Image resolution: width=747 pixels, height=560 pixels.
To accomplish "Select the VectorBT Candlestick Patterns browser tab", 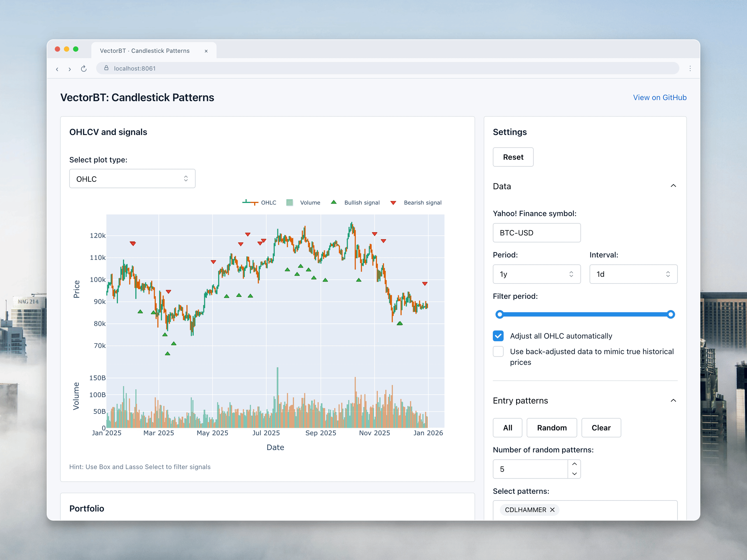I will 154,51.
